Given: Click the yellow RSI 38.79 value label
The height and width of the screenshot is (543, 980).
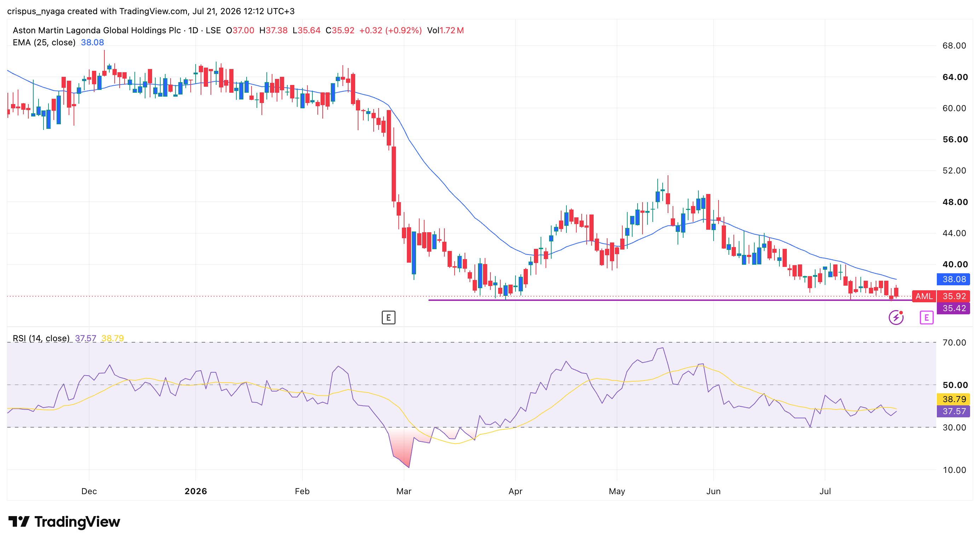Looking at the screenshot, I should click(x=953, y=399).
